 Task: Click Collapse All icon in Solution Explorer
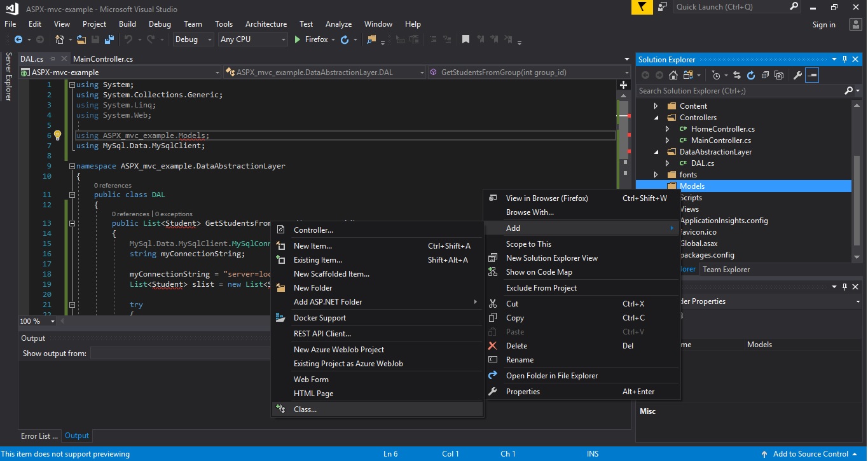765,75
